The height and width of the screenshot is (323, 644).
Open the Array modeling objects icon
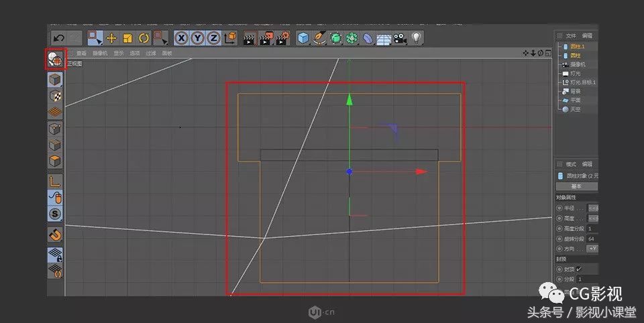(x=352, y=38)
